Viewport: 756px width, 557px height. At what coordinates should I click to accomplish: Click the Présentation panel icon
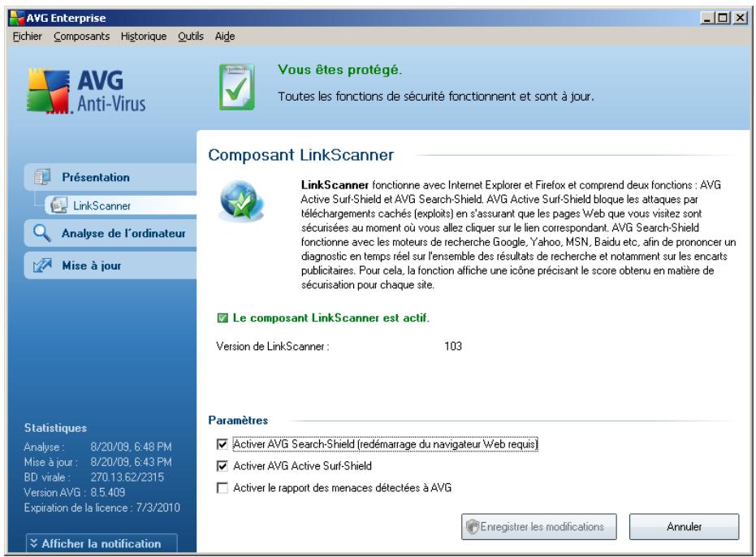pos(42,177)
